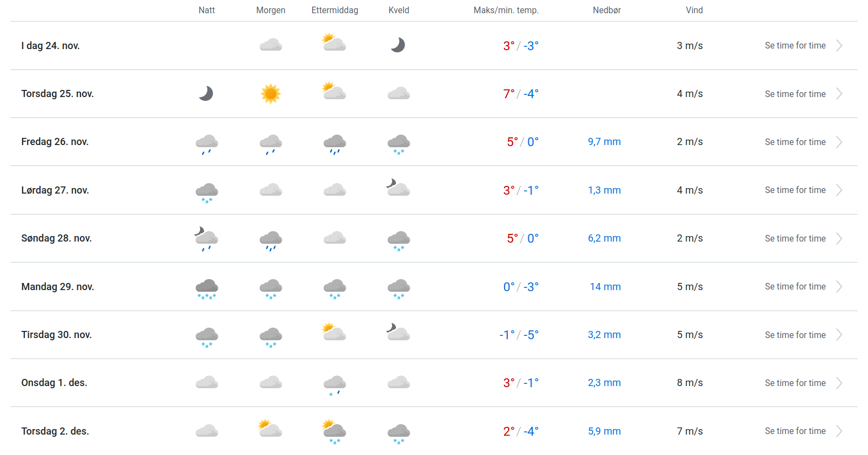868x455 pixels.
Task: Click the moon icon for Torsdag 25. nov. night
Action: 206,94
